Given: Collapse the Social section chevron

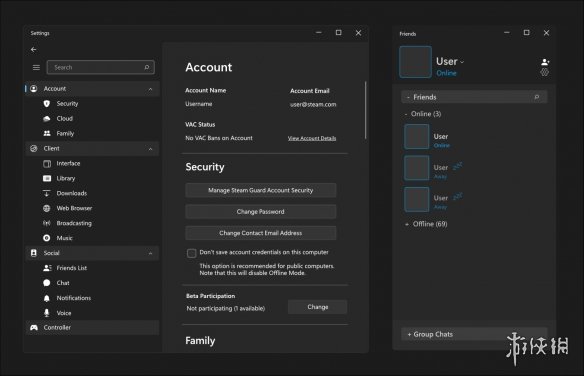Looking at the screenshot, I should click(150, 253).
